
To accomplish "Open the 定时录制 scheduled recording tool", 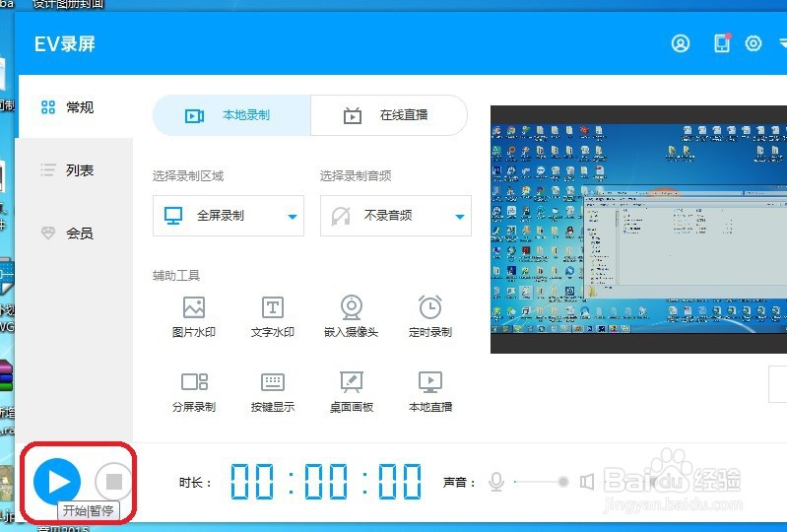I will point(430,316).
